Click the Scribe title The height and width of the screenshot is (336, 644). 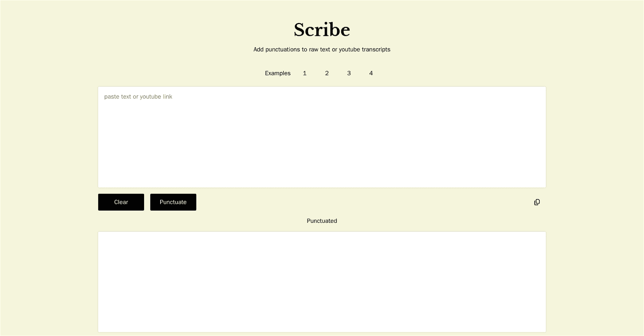(x=322, y=29)
